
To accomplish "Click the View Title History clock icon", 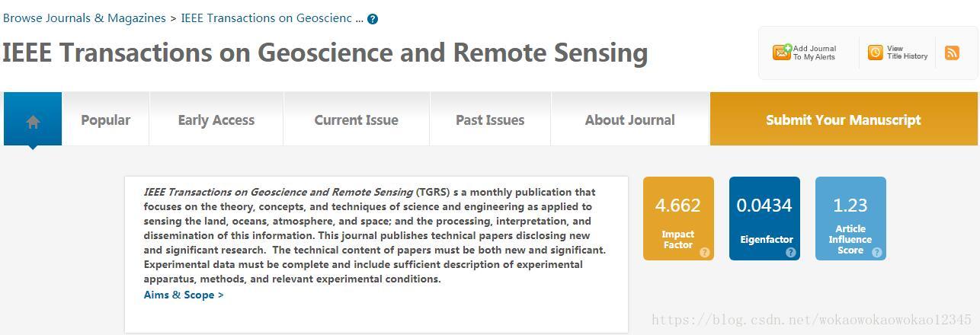I will 876,53.
